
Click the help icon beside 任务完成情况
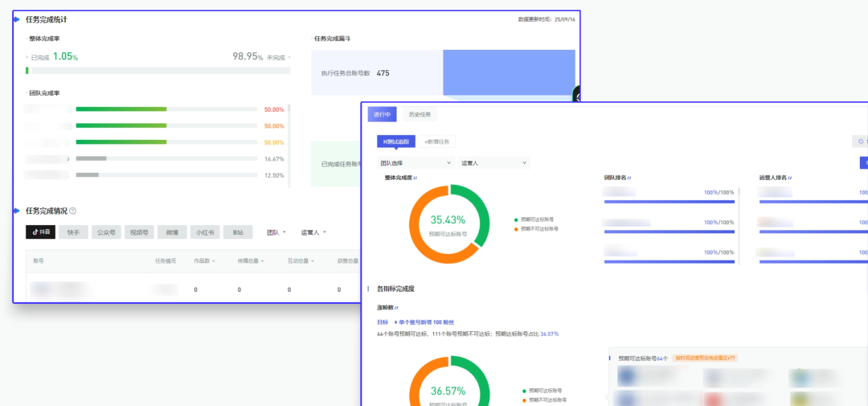point(72,211)
